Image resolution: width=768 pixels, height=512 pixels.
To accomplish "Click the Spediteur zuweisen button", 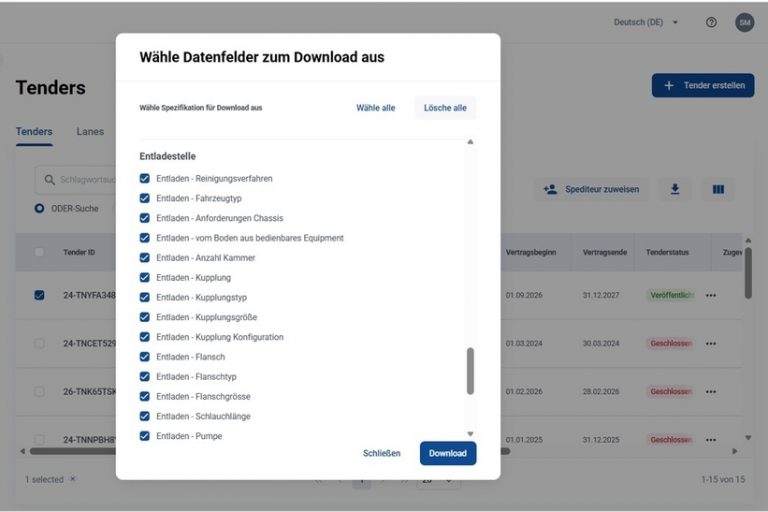I will click(x=591, y=189).
